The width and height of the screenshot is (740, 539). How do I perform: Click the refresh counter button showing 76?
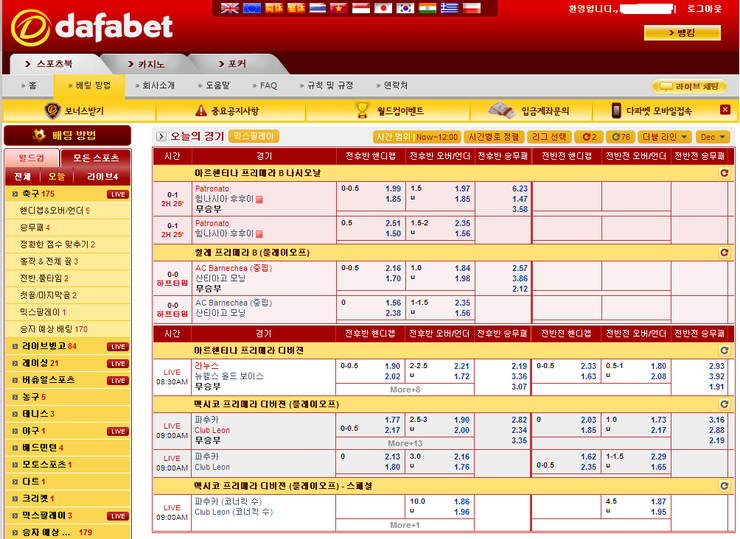620,137
